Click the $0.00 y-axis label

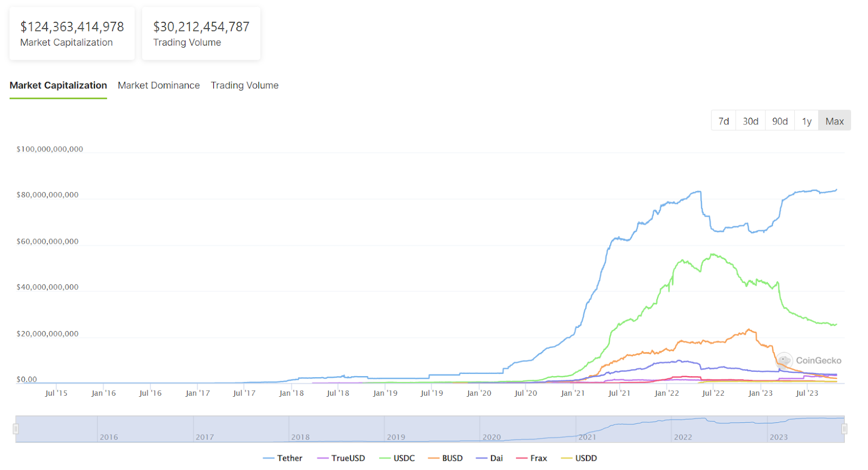[27, 379]
